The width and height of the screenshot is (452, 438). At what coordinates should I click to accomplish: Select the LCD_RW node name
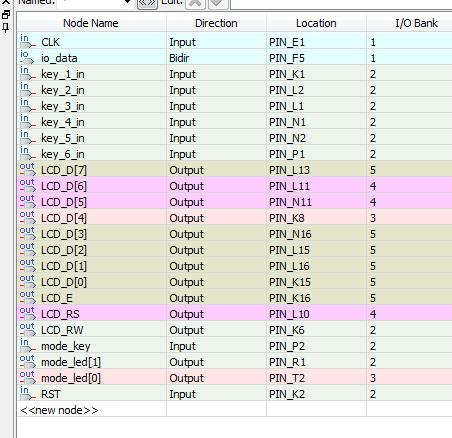pos(62,330)
